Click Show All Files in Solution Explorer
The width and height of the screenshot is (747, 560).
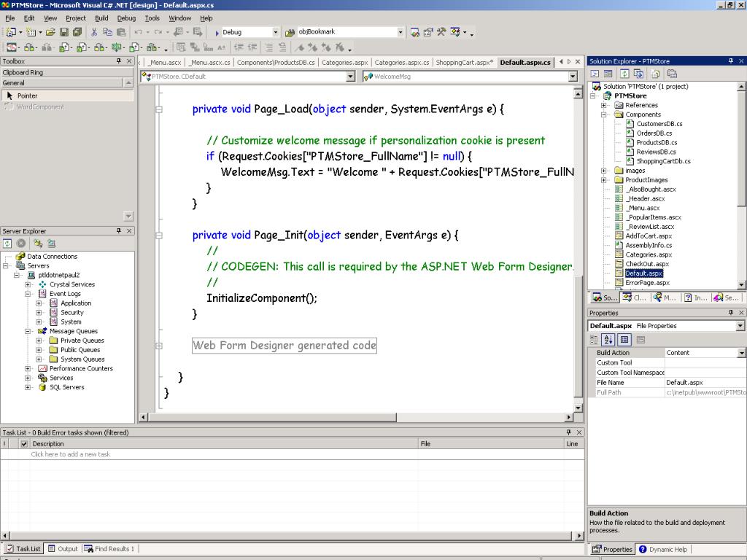[656, 74]
